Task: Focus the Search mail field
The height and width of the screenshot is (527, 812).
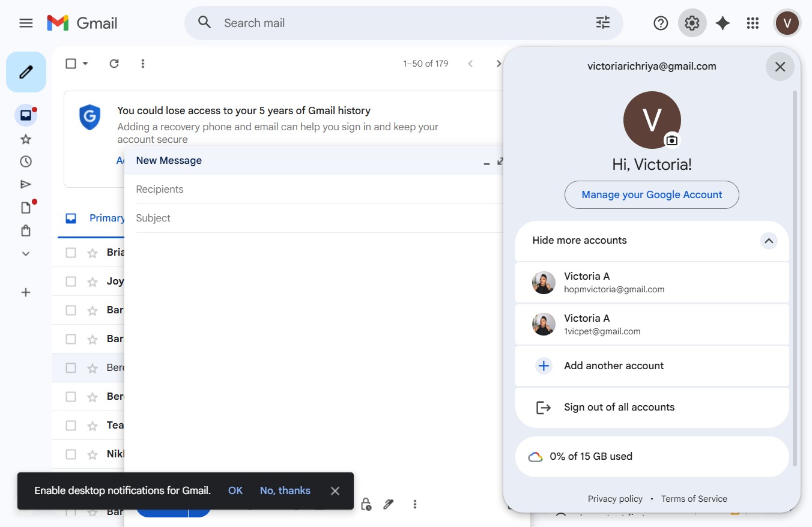Action: click(404, 23)
